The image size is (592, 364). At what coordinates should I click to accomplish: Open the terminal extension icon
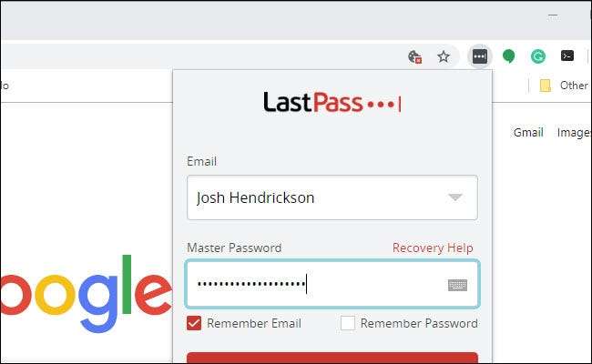567,56
